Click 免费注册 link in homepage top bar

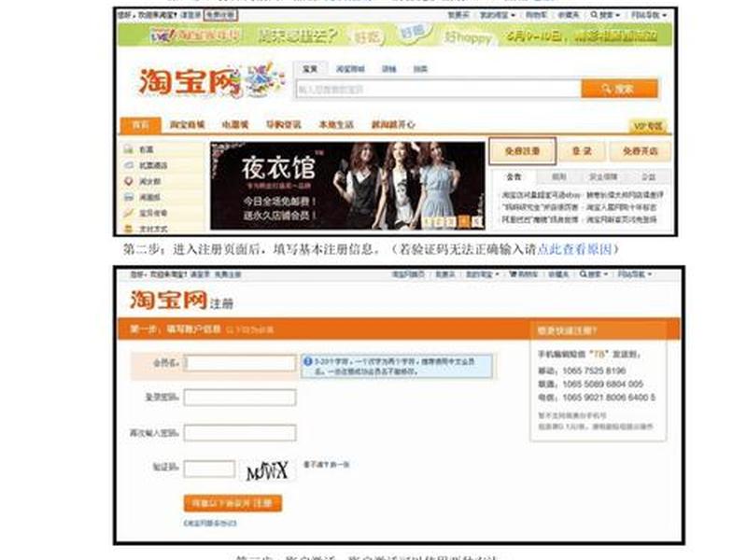[220, 15]
